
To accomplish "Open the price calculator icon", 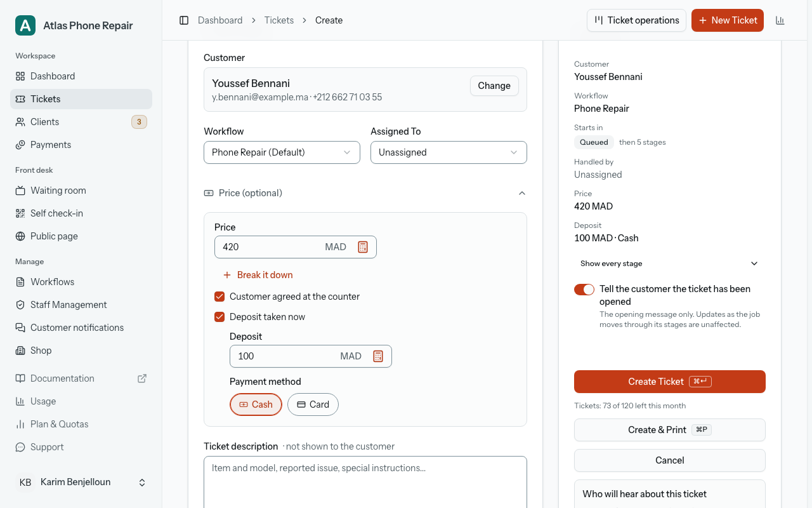I will [363, 247].
